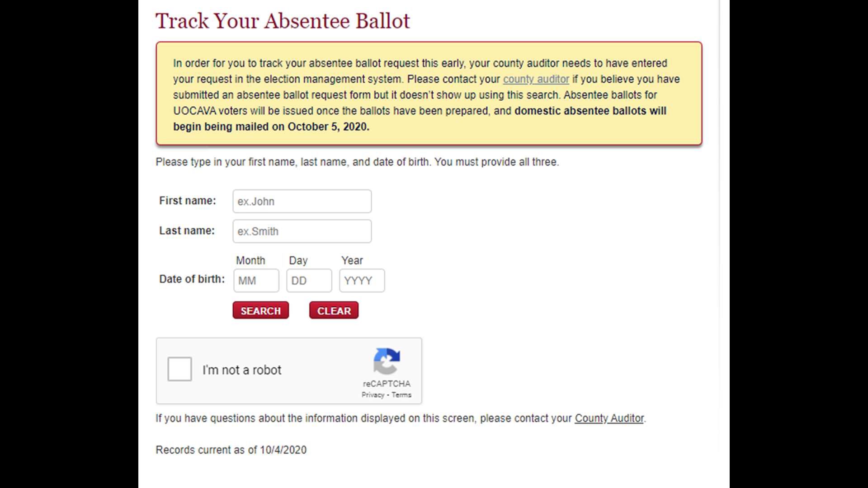Click the "Date of birth:" label
The image size is (868, 488).
[x=192, y=279]
